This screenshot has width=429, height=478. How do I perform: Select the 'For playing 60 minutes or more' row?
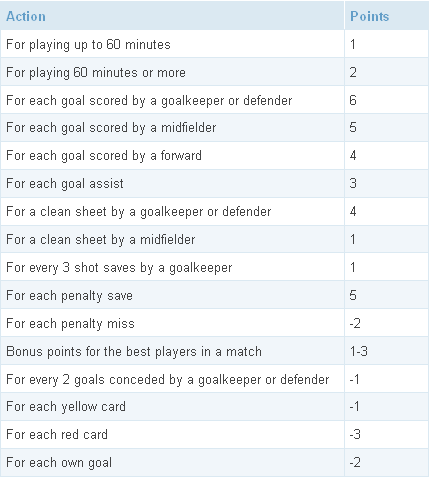[x=214, y=72]
